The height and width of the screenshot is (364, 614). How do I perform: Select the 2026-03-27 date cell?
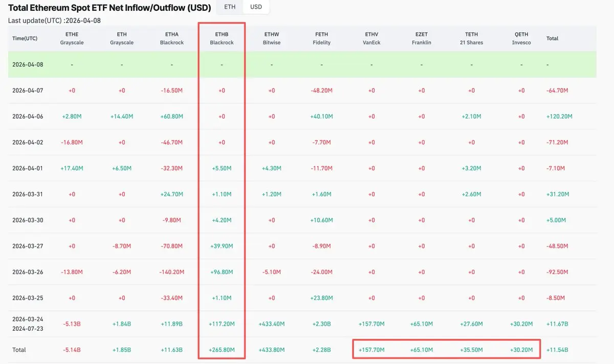pos(27,246)
